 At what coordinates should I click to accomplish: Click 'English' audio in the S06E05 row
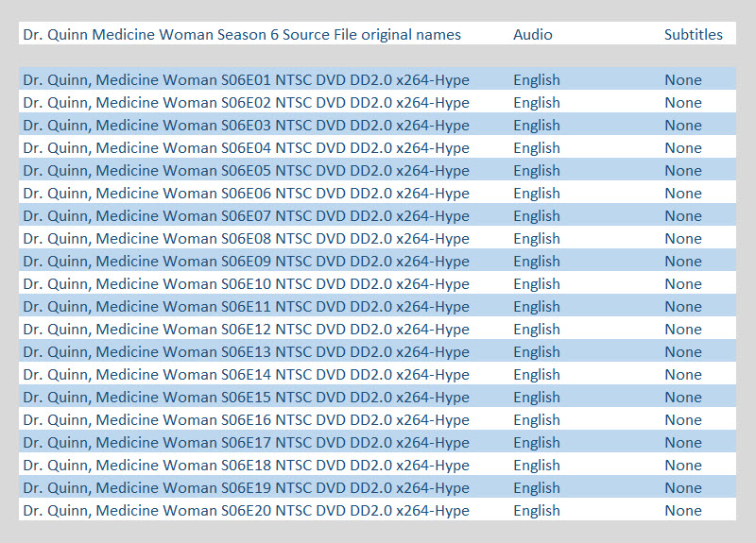coord(537,170)
